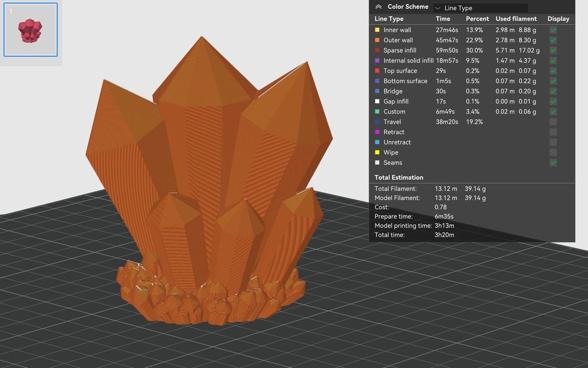The height and width of the screenshot is (368, 588).
Task: Click the red Sparse infill color icon
Action: (x=377, y=50)
